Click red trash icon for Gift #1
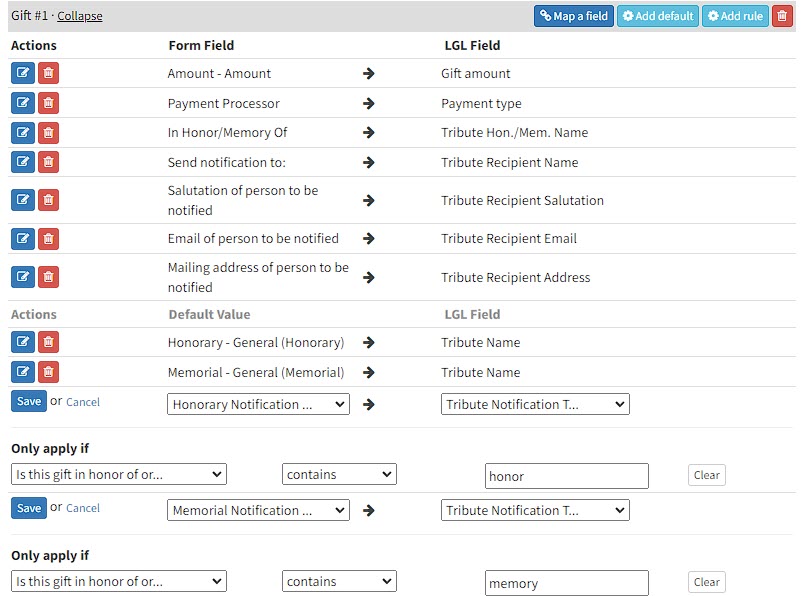Viewport: 803px width, 596px height. tap(781, 16)
